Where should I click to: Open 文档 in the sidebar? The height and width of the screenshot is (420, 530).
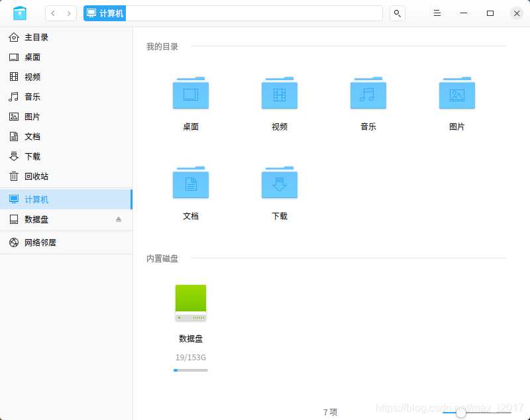click(66, 136)
